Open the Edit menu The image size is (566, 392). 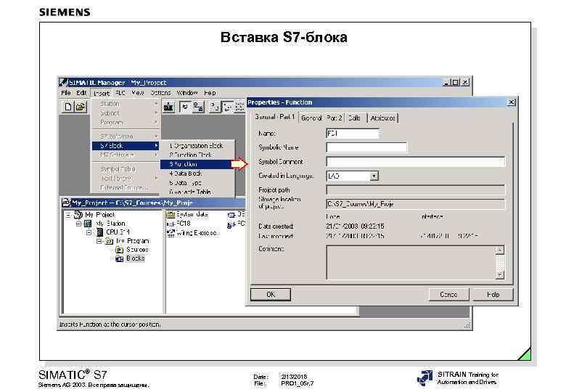point(81,93)
